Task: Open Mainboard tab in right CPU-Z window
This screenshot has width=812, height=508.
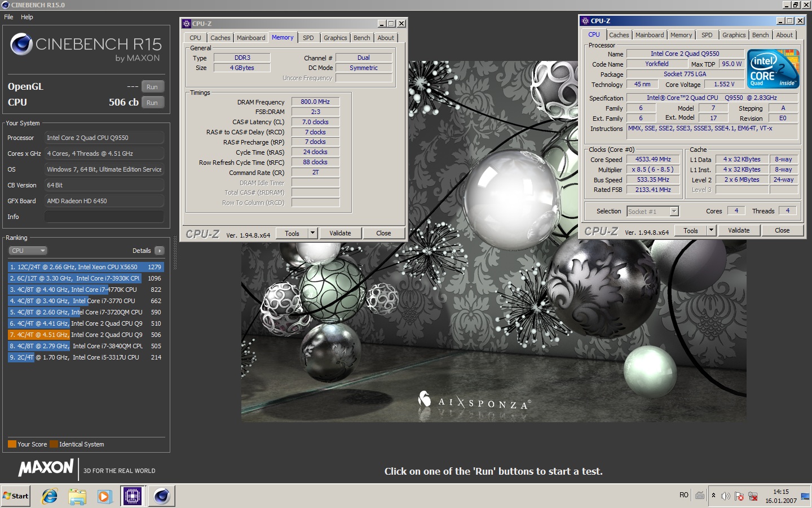Action: click(x=650, y=35)
